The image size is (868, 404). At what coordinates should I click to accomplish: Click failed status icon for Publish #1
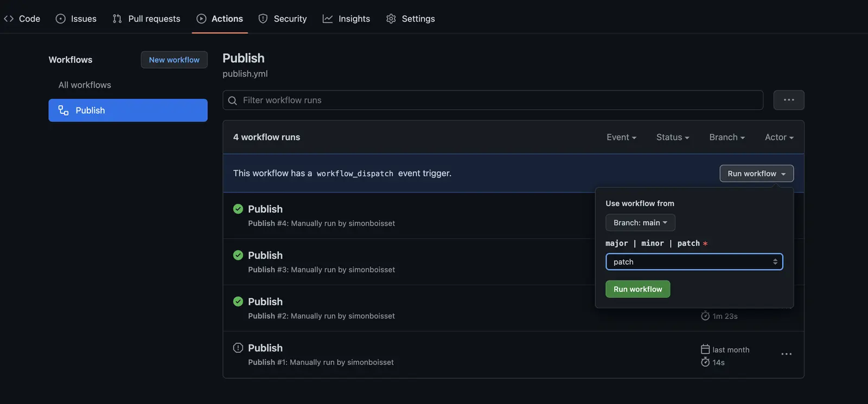tap(238, 348)
